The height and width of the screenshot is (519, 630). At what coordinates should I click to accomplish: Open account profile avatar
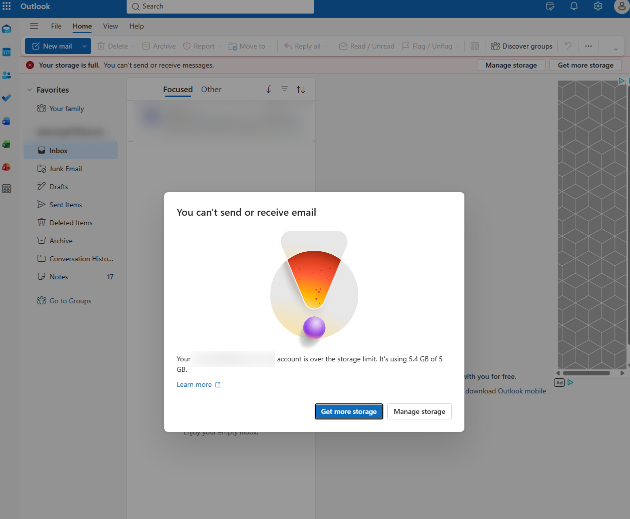click(621, 6)
